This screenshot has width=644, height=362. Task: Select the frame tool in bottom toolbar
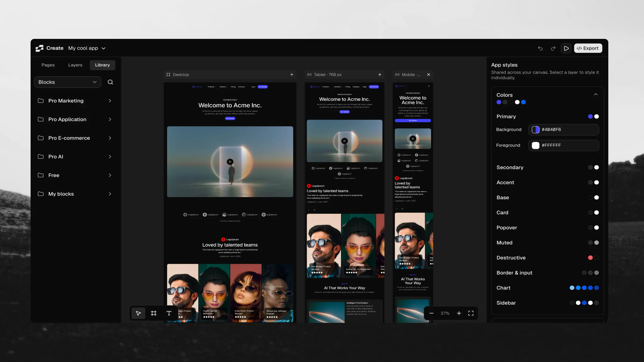tap(153, 313)
